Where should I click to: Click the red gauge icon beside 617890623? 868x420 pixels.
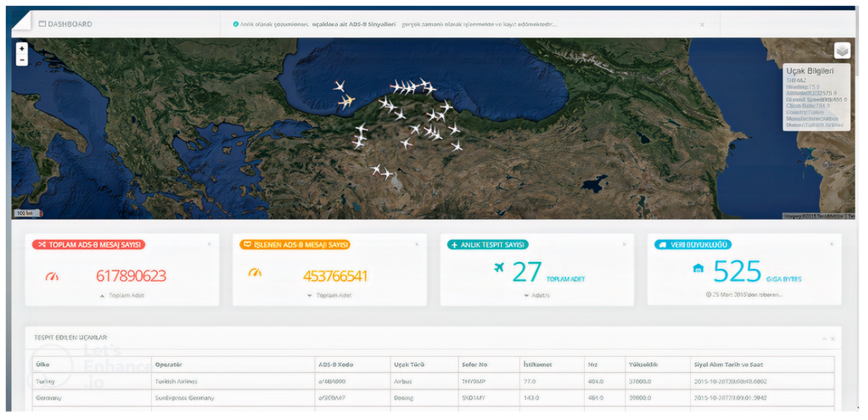coord(52,276)
